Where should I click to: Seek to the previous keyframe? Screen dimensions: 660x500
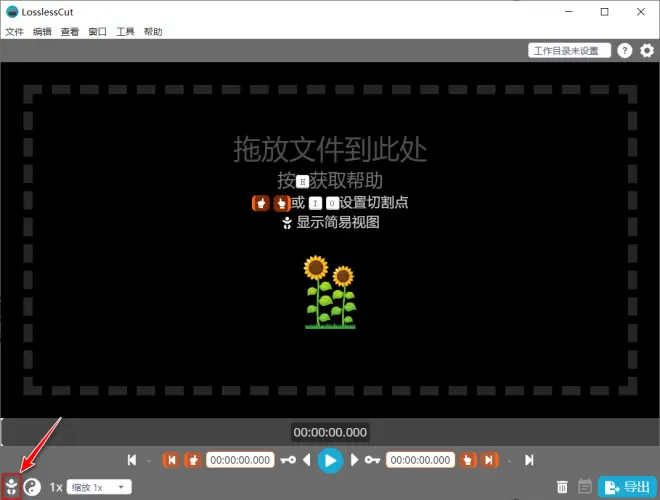[288, 460]
